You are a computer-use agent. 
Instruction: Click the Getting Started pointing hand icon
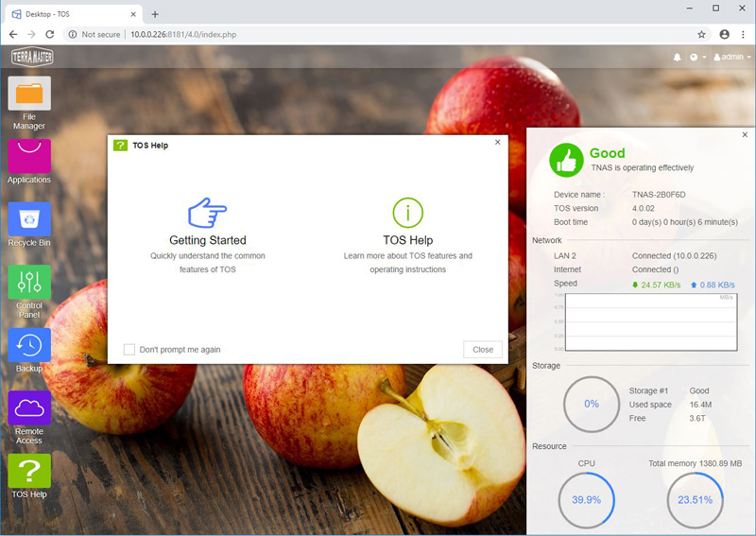point(207,213)
